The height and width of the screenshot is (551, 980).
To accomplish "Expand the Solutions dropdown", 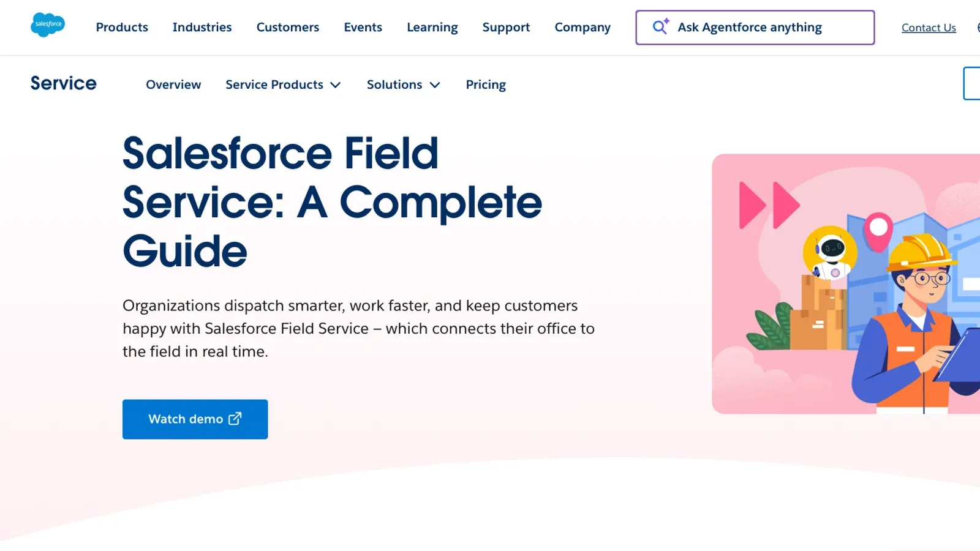I will click(404, 84).
